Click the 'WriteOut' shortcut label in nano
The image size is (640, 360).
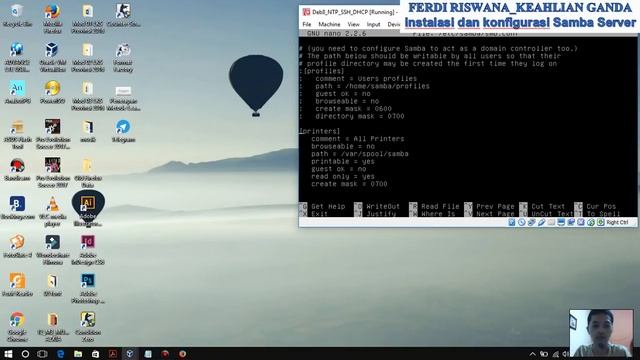(x=383, y=207)
